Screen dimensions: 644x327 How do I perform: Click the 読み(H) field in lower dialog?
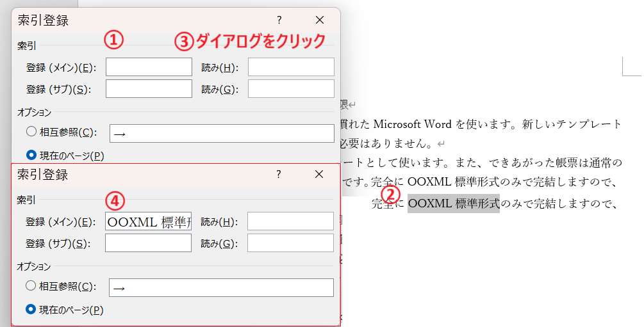click(290, 221)
